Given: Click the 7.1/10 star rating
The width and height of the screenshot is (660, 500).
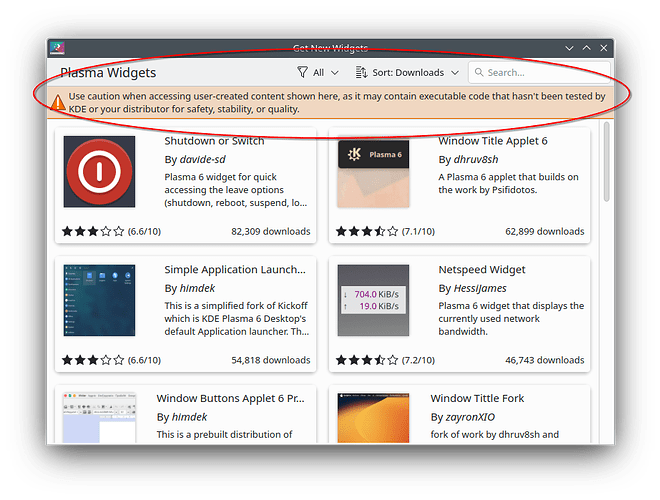Looking at the screenshot, I should click(x=367, y=231).
